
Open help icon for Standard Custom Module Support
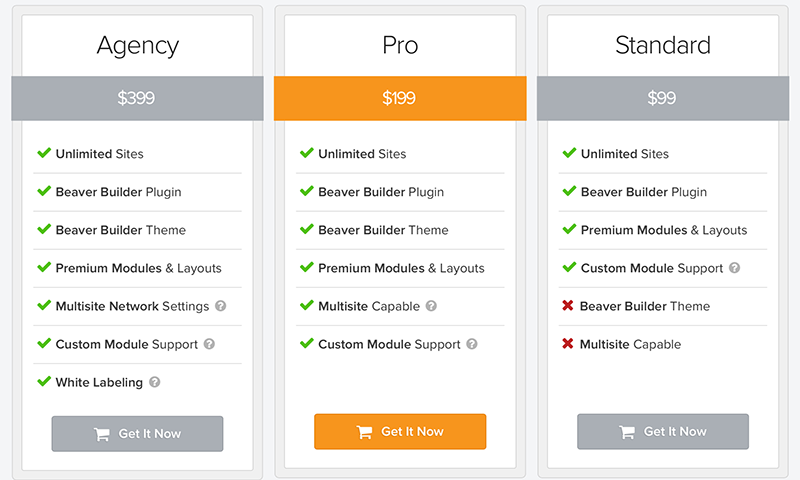pos(734,268)
